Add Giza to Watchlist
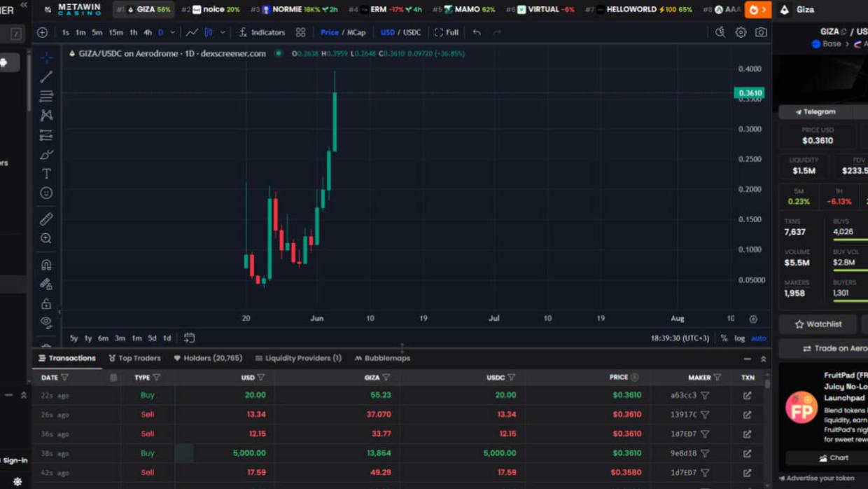This screenshot has height=489, width=868. 818,324
